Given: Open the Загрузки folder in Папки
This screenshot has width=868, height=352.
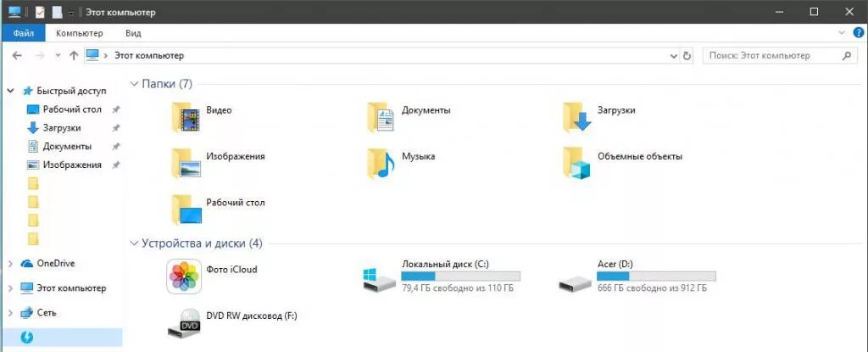Looking at the screenshot, I should point(576,117).
